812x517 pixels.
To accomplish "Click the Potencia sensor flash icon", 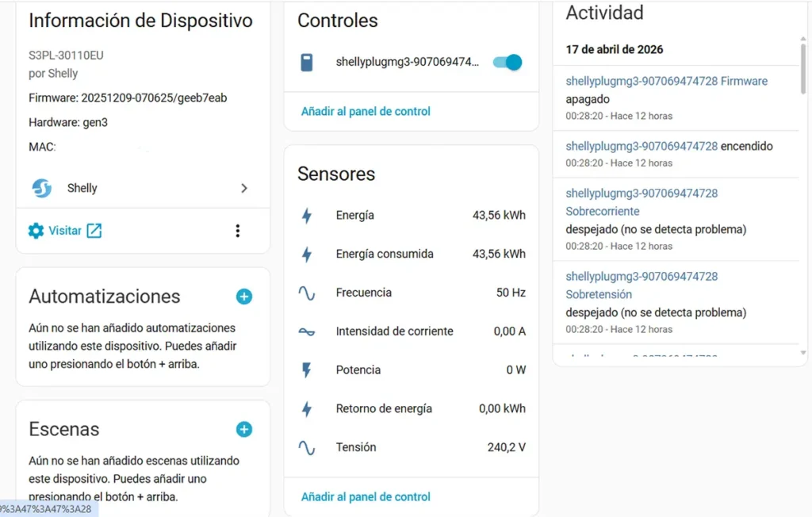I will pyautogui.click(x=307, y=370).
